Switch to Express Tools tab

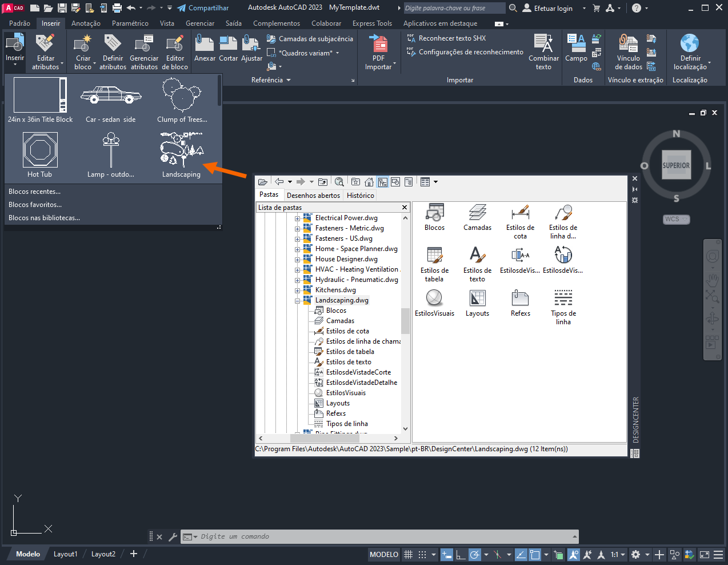click(372, 23)
